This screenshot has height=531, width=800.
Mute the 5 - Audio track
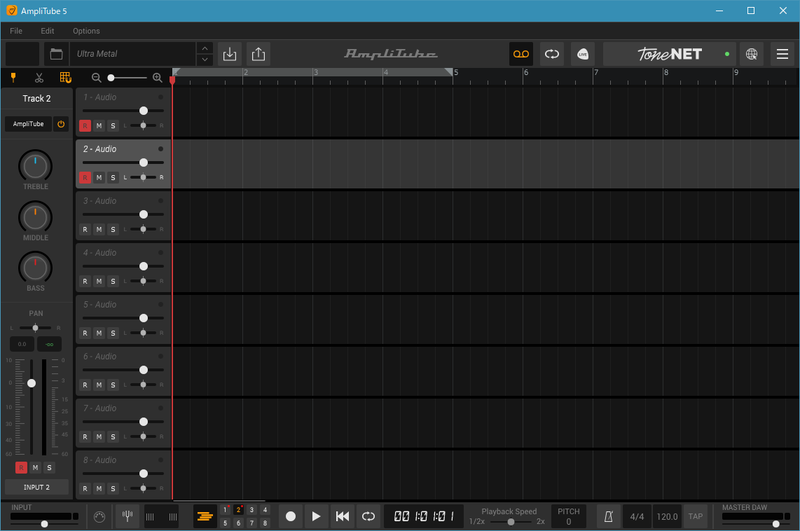[x=99, y=333]
